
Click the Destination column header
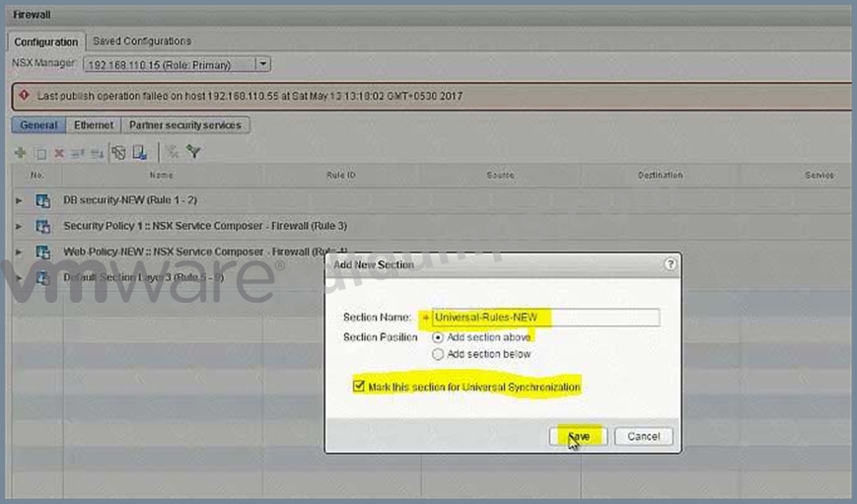point(660,175)
